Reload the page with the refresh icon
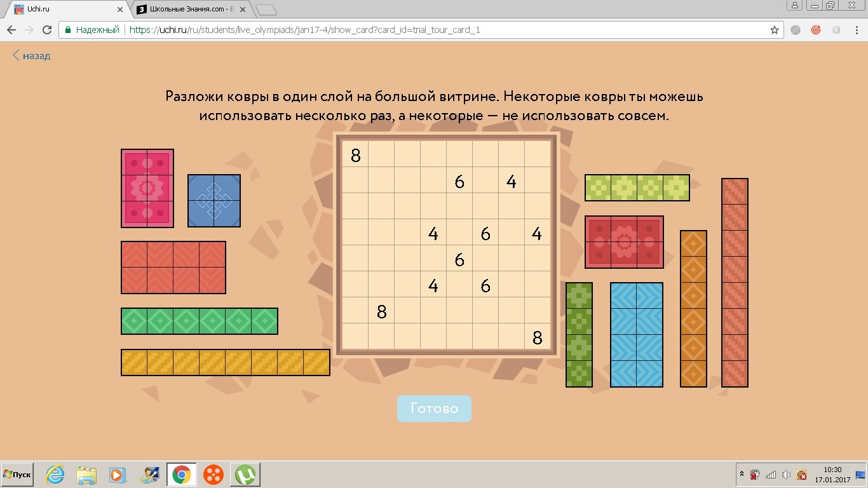Screen dimensions: 868x488 point(46,30)
